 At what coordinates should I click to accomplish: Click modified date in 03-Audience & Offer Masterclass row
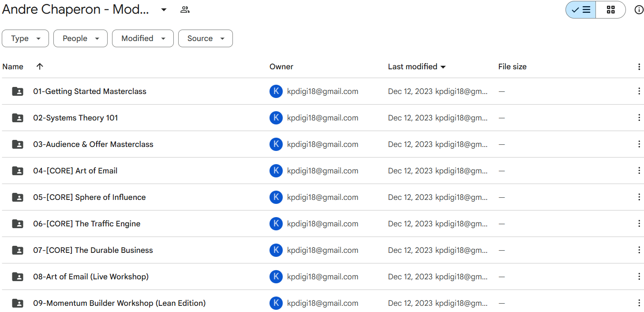click(x=410, y=144)
